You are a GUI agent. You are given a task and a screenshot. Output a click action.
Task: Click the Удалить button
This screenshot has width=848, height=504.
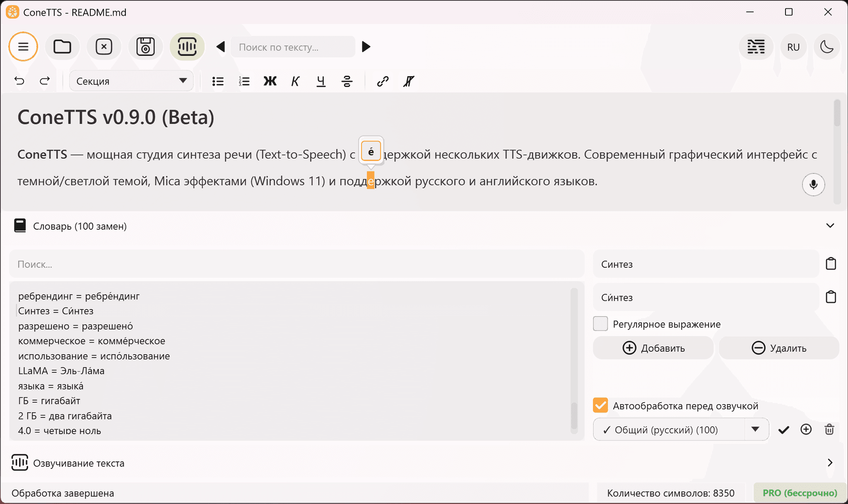[x=779, y=348]
